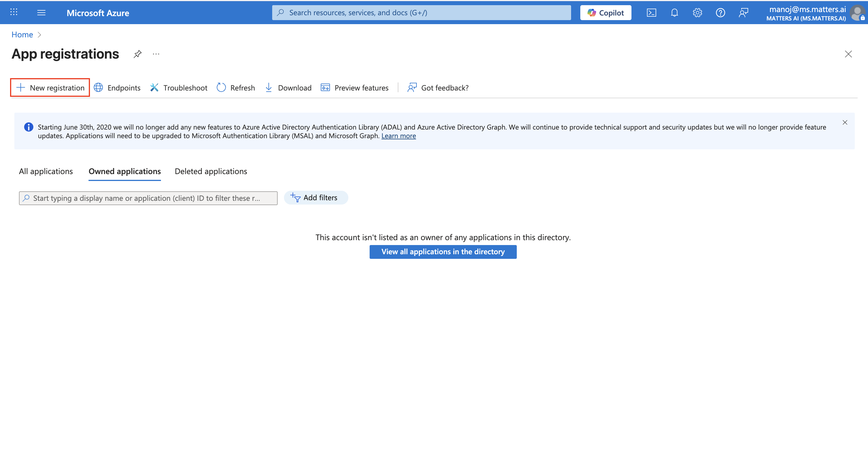The image size is (868, 474).
Task: Click Add filters button
Action: click(316, 197)
